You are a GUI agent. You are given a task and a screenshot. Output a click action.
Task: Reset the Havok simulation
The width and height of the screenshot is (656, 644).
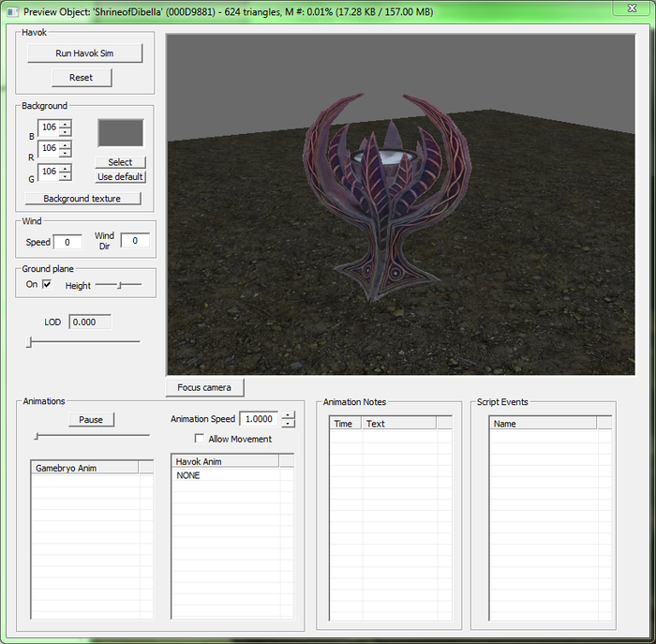pyautogui.click(x=82, y=78)
